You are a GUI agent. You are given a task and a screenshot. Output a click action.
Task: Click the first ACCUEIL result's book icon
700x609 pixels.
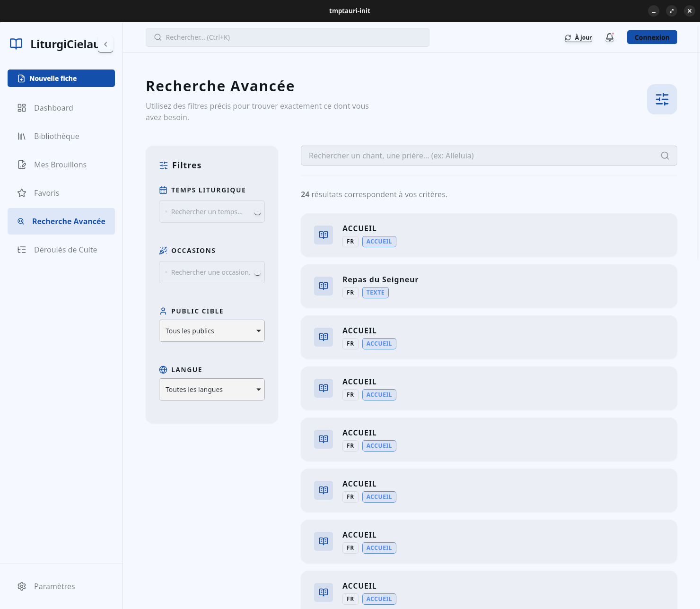324,235
